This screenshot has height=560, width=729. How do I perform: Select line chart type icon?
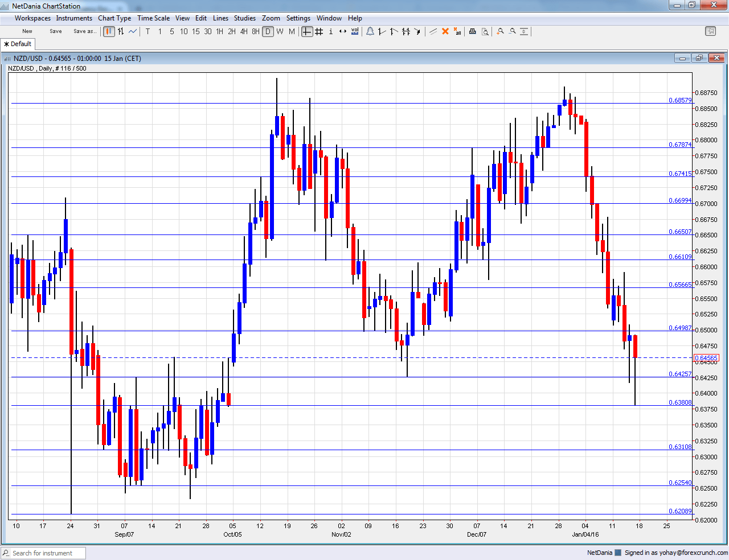133,31
